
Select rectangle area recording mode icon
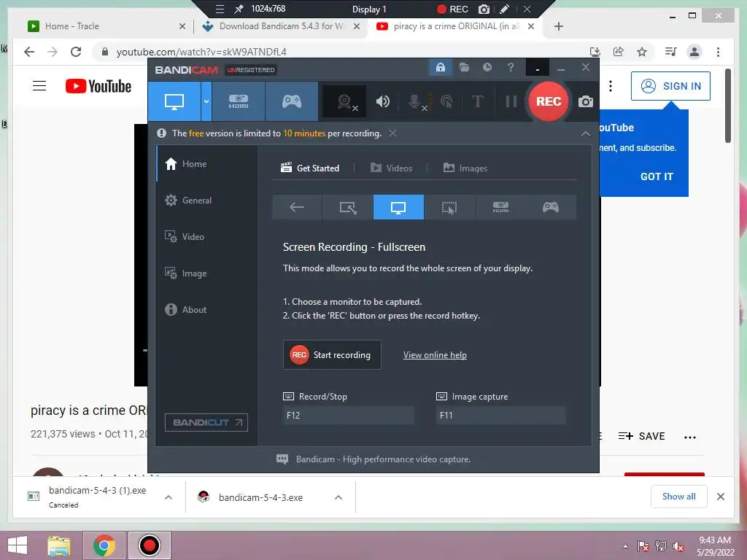point(348,207)
